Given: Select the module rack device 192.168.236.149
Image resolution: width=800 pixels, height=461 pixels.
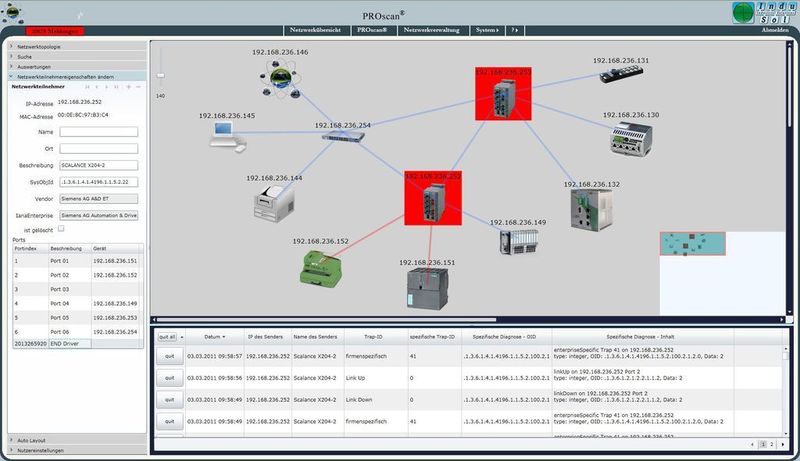Looking at the screenshot, I should (519, 241).
